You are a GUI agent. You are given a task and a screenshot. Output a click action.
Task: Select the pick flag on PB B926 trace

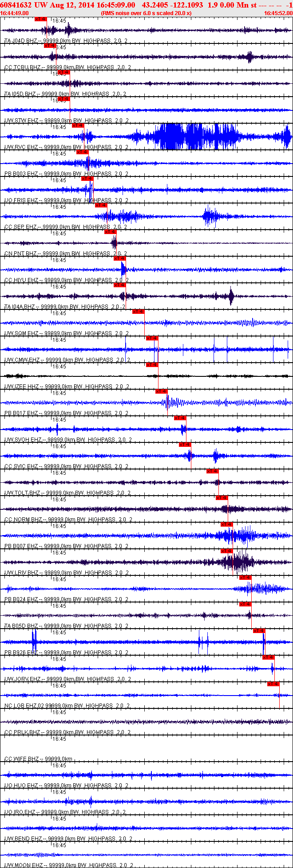[x=259, y=631]
